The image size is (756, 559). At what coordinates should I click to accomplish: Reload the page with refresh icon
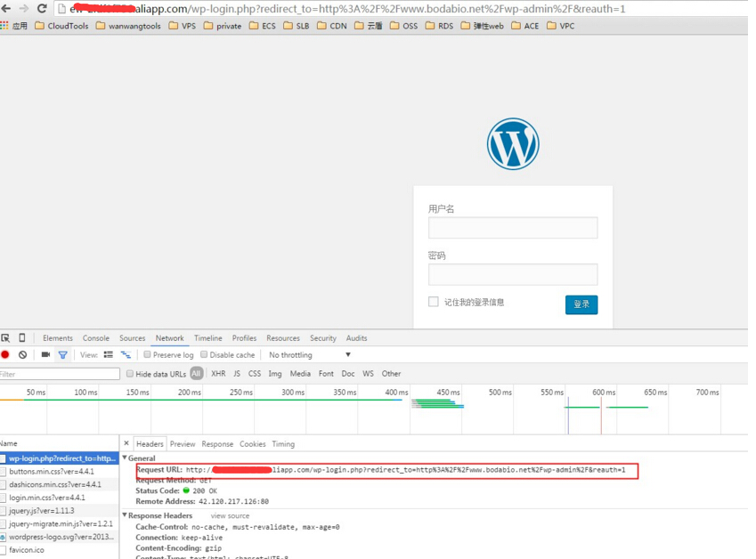(42, 9)
